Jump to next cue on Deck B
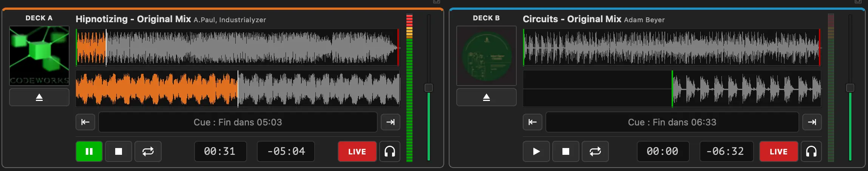868x171 pixels. coord(812,122)
